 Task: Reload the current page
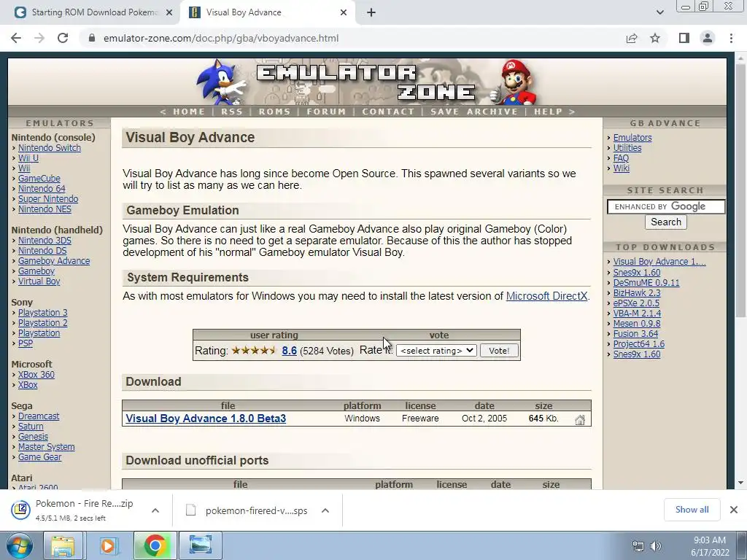pos(63,38)
